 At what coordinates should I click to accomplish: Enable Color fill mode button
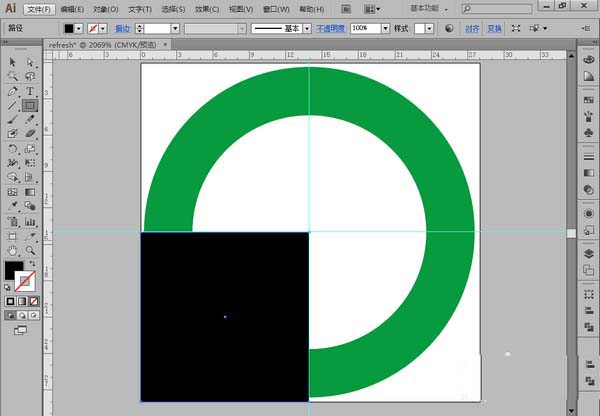pyautogui.click(x=10, y=301)
